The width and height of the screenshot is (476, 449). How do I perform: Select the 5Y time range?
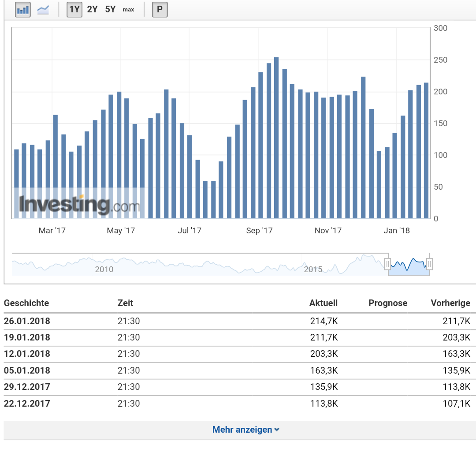point(110,9)
